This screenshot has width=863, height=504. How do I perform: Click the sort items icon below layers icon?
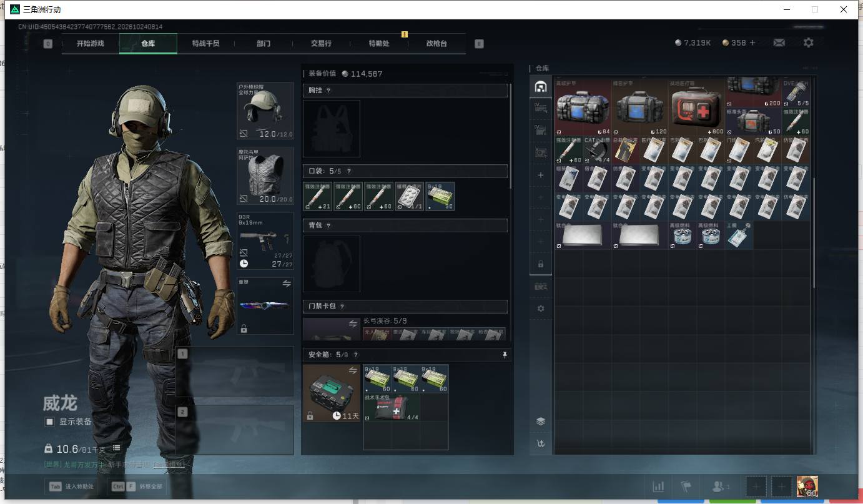541,443
